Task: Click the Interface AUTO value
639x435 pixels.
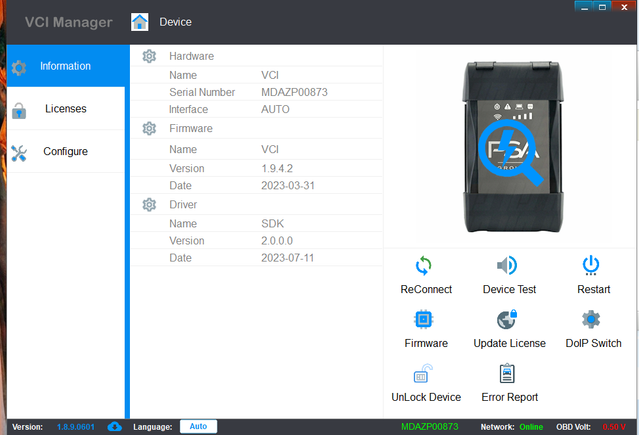Action: (275, 110)
